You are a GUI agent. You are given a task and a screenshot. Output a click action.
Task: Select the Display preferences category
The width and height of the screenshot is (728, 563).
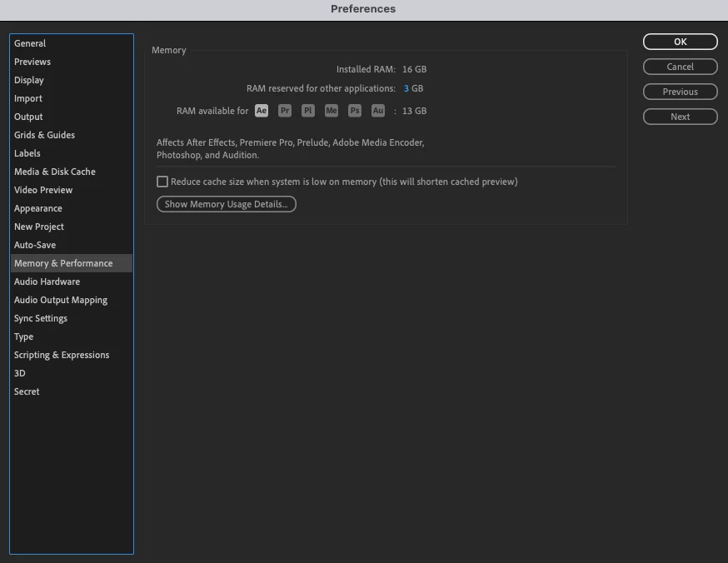coord(72,80)
